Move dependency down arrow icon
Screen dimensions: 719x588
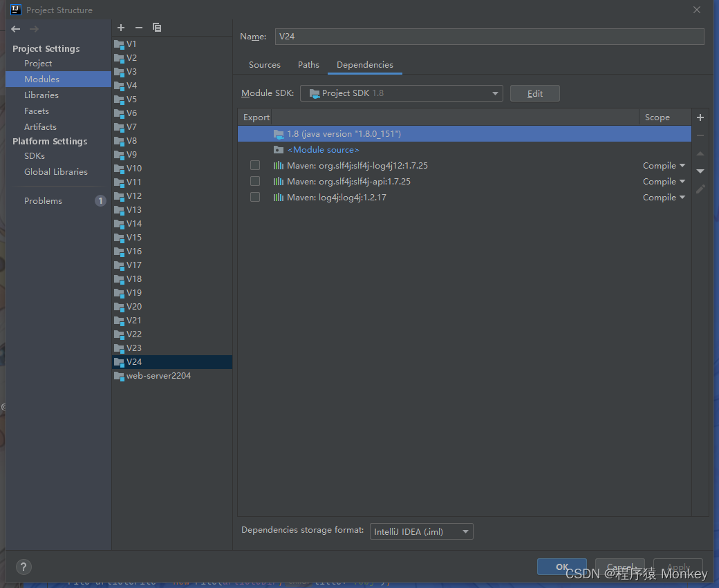tap(700, 171)
